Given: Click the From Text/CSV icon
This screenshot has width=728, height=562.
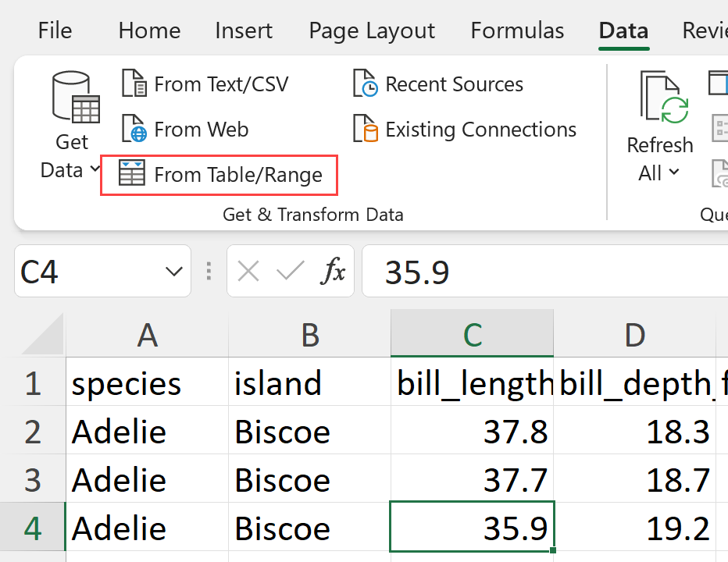Looking at the screenshot, I should [x=134, y=84].
